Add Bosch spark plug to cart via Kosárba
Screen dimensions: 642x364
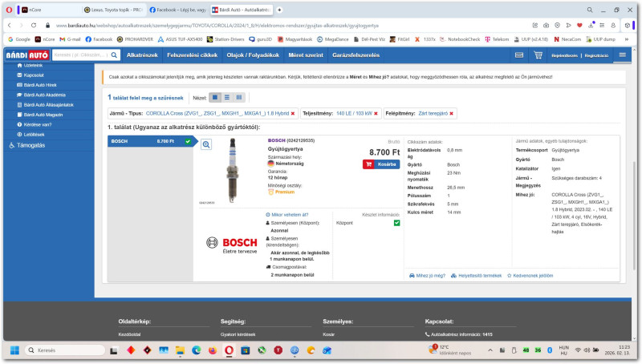tap(381, 164)
